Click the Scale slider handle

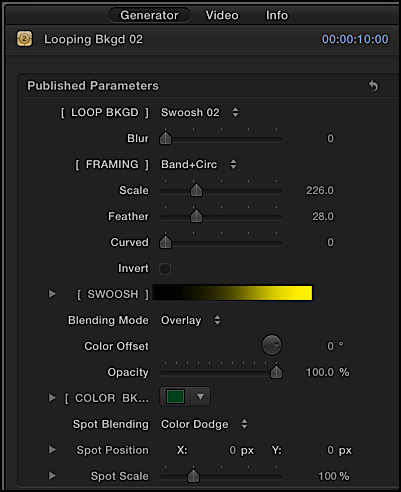tap(196, 190)
